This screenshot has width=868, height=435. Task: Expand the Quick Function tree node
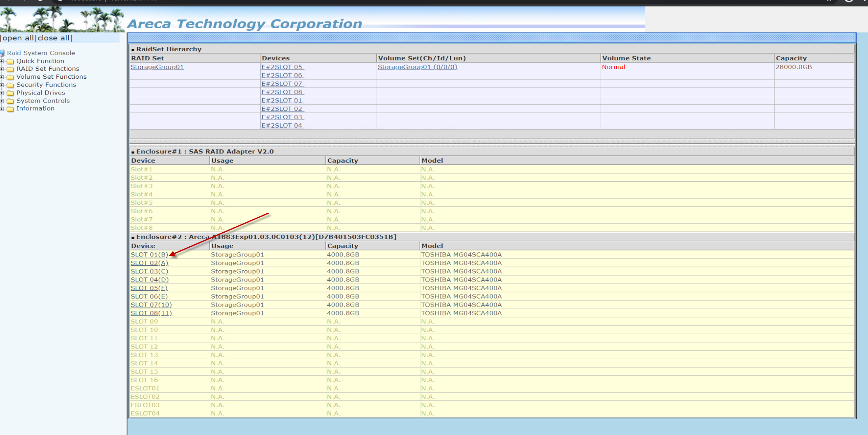(2, 61)
